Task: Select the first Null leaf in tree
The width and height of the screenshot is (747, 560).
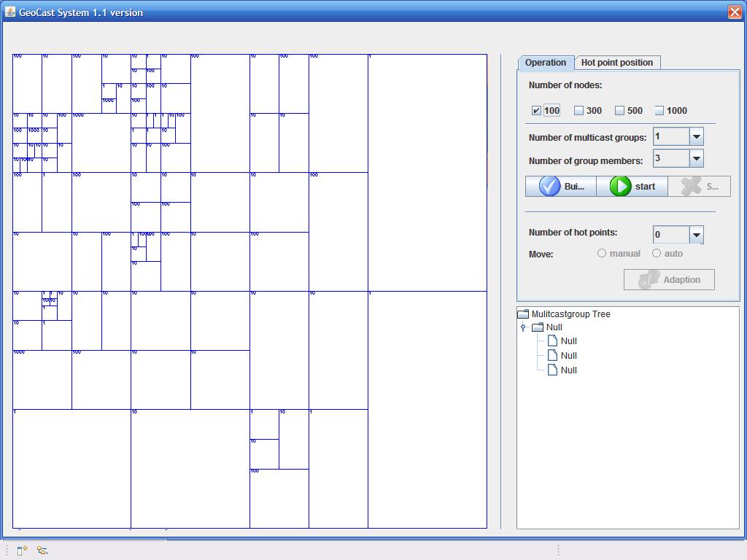Action: (x=568, y=341)
